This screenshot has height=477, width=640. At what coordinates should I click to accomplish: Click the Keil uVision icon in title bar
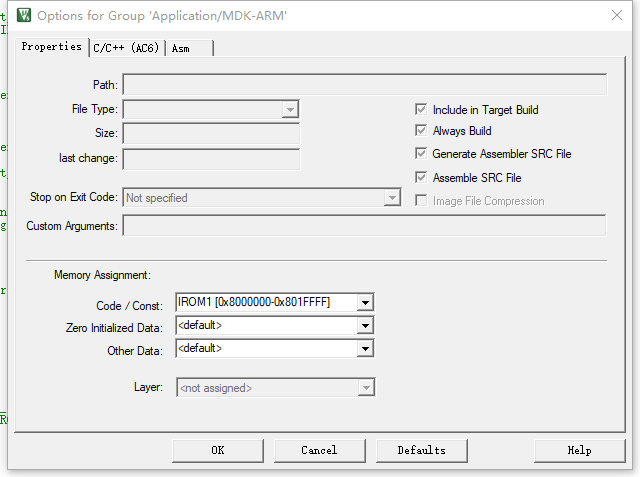pyautogui.click(x=24, y=16)
